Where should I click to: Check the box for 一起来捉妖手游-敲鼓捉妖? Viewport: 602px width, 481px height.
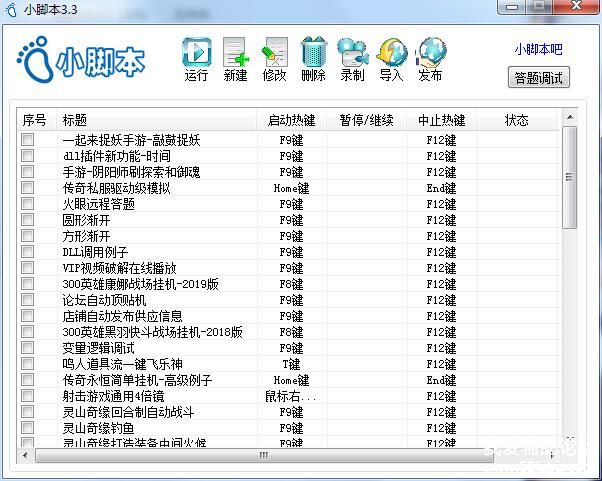coord(28,139)
